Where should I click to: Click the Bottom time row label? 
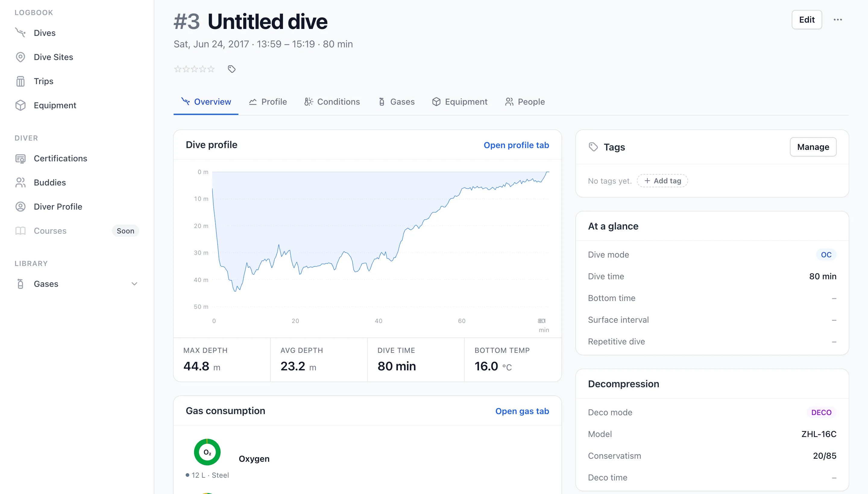click(x=612, y=298)
